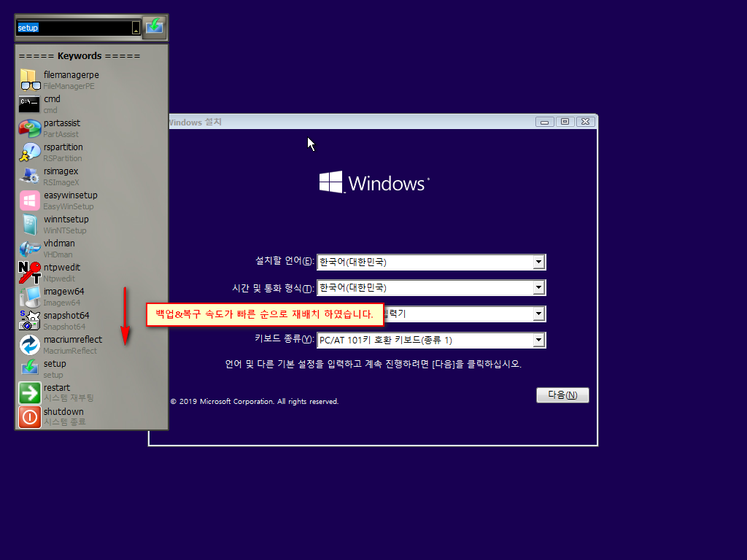
Task: Expand the 설치할 언어 dropdown
Action: click(x=538, y=262)
